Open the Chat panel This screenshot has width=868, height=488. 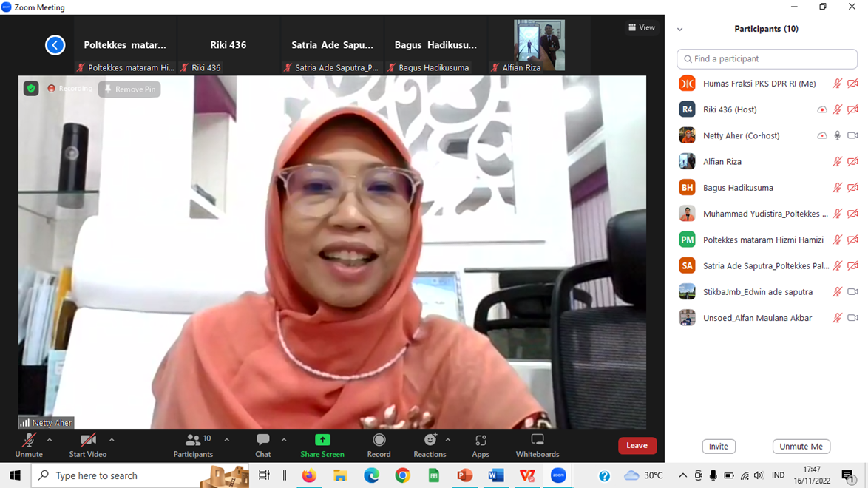tap(263, 445)
